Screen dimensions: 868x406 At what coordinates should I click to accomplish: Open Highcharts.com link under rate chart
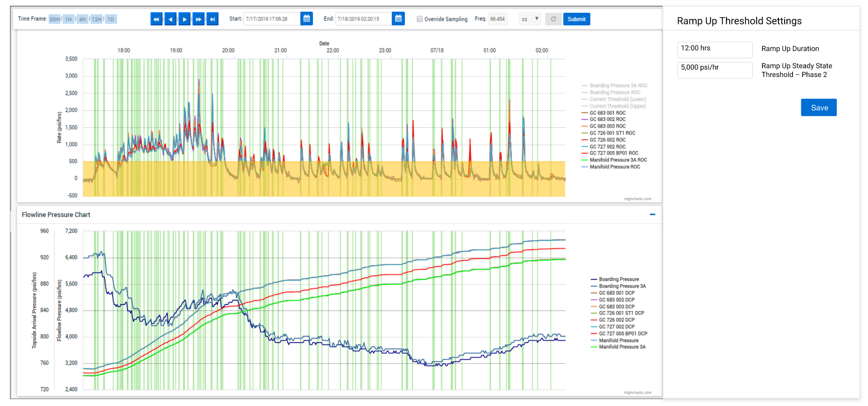tap(638, 199)
